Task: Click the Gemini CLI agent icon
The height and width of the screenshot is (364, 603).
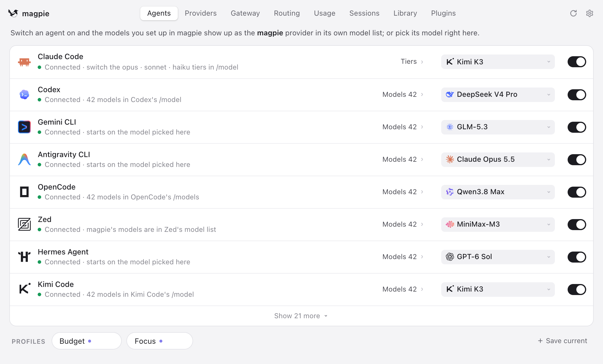Action: pyautogui.click(x=24, y=127)
